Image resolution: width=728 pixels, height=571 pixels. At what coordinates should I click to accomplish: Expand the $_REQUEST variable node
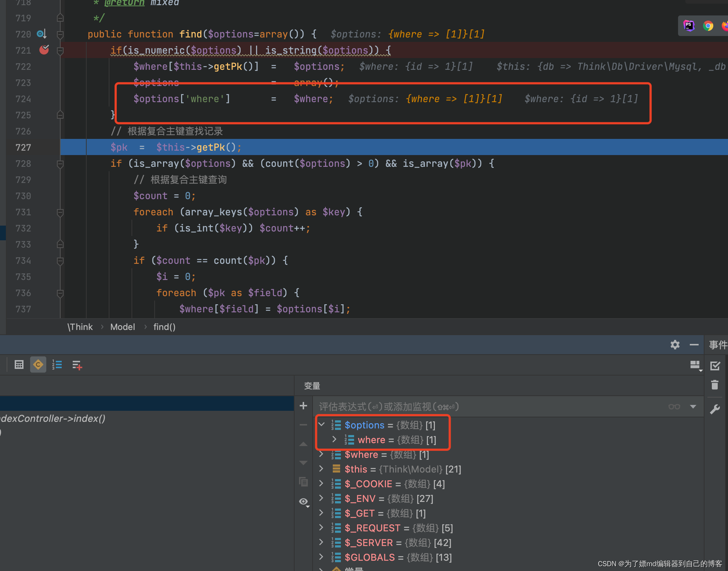coord(321,527)
